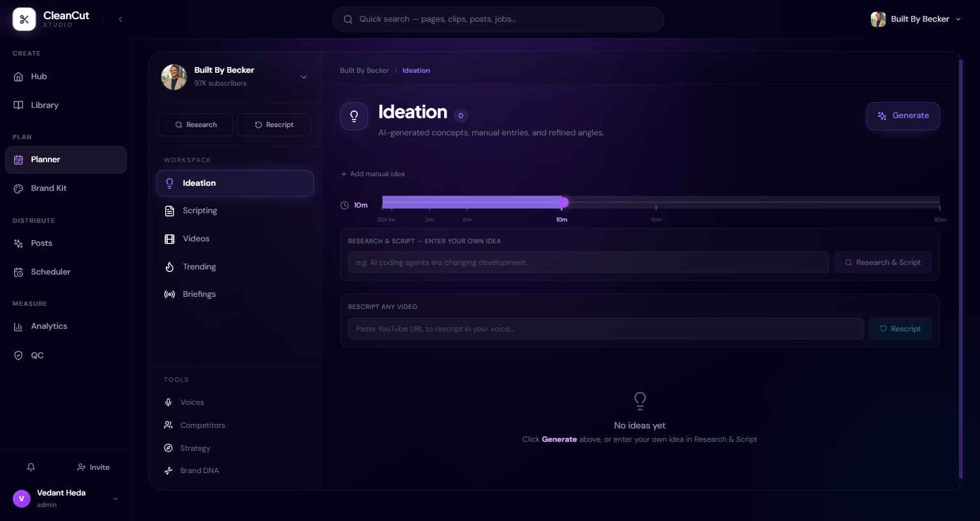
Task: Click the Competitors people icon
Action: click(168, 425)
